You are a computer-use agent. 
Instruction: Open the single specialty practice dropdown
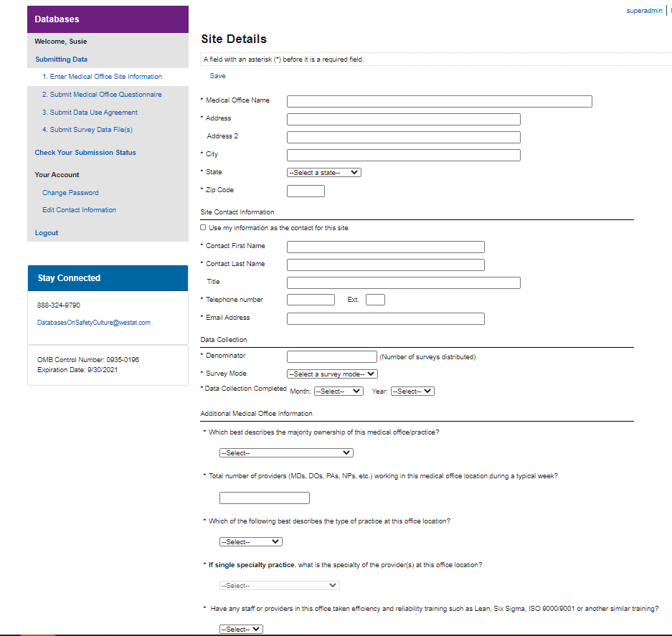pyautogui.click(x=280, y=585)
